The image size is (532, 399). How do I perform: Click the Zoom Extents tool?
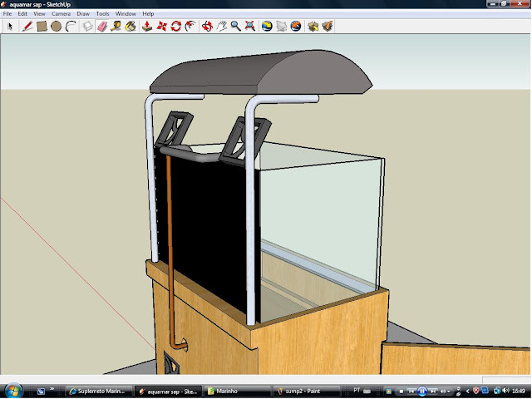pyautogui.click(x=250, y=27)
